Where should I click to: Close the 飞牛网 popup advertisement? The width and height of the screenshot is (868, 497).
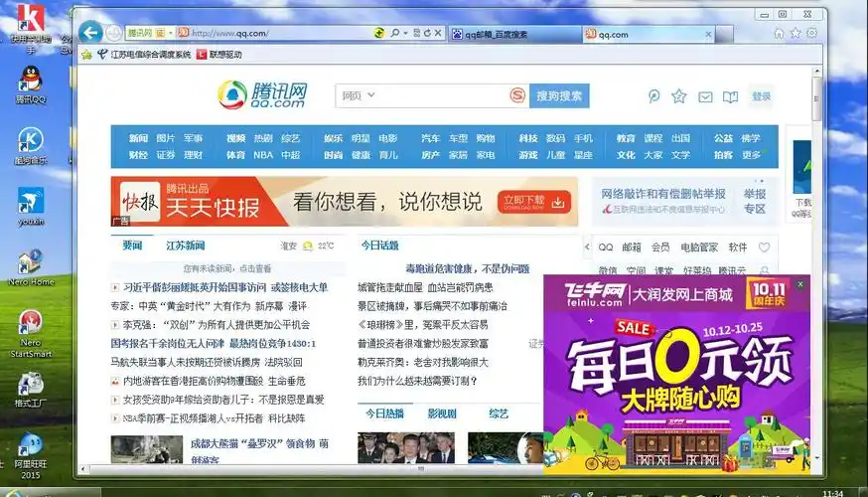click(799, 284)
